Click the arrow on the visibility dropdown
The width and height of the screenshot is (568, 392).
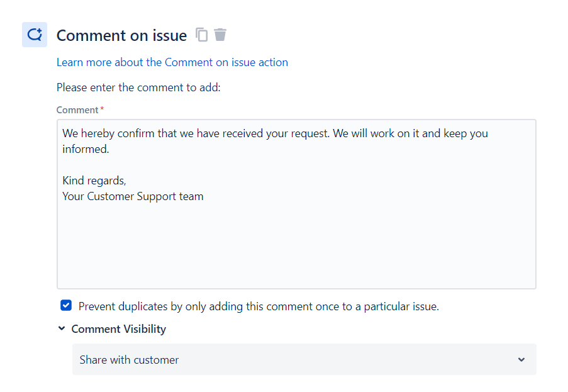point(521,359)
